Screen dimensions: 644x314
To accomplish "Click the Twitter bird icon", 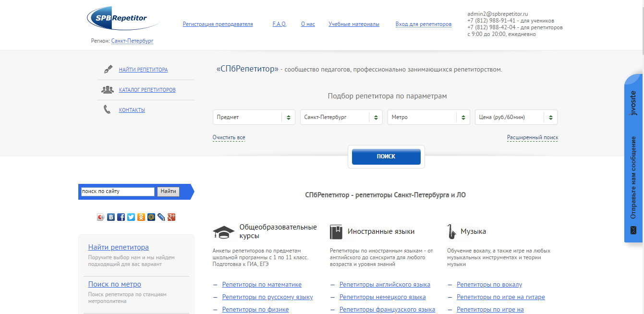I will tap(131, 217).
